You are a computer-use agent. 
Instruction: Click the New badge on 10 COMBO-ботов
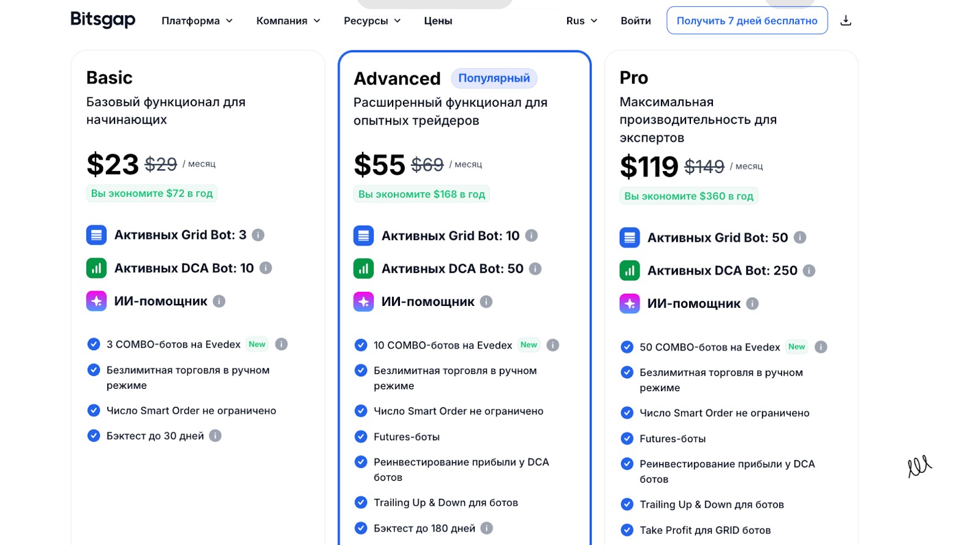529,345
